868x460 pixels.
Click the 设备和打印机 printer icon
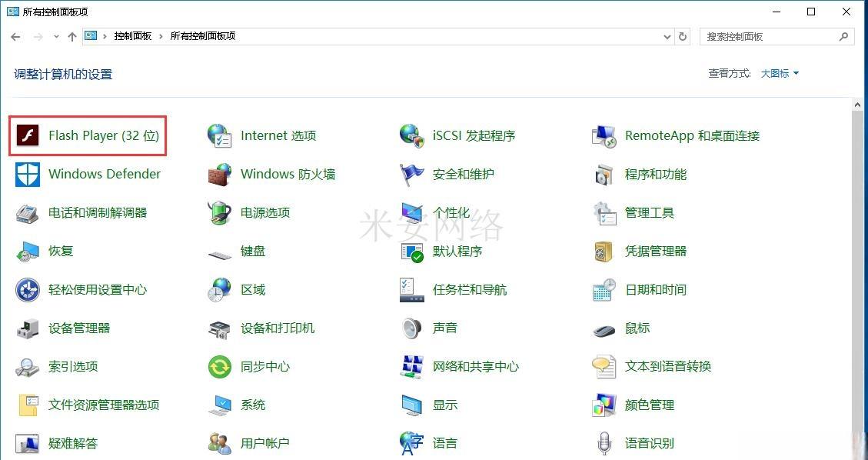point(220,328)
